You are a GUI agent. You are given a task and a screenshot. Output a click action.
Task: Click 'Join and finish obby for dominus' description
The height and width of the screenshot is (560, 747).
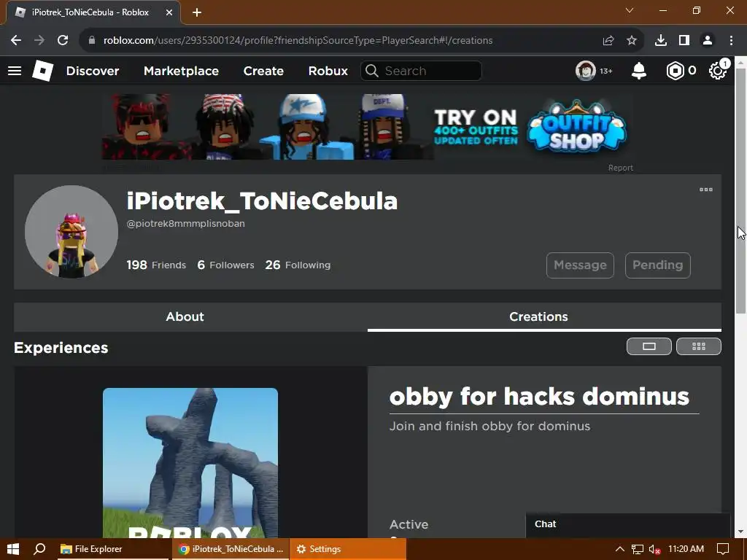[x=489, y=426]
